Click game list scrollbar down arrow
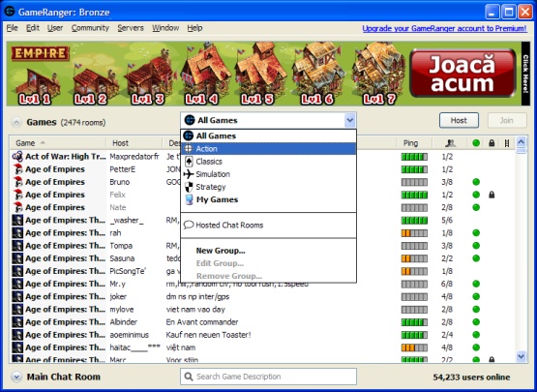Screen dimensions: 537x392 [521, 356]
